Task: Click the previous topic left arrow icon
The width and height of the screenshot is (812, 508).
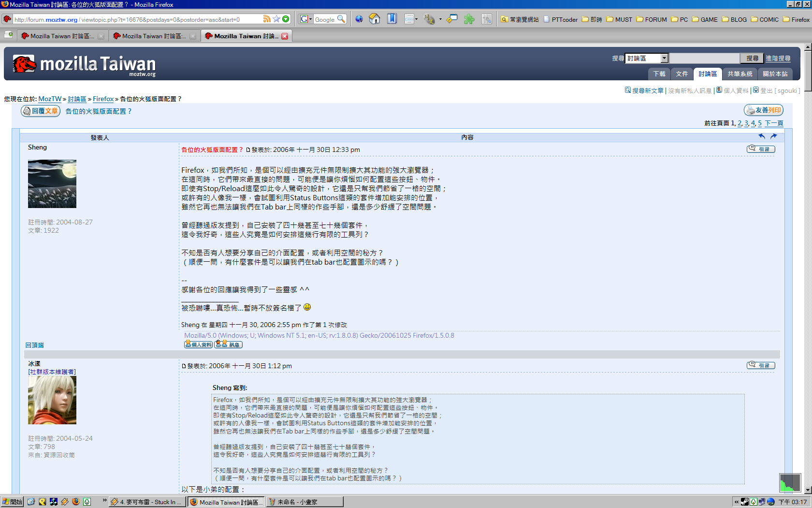Action: point(762,136)
